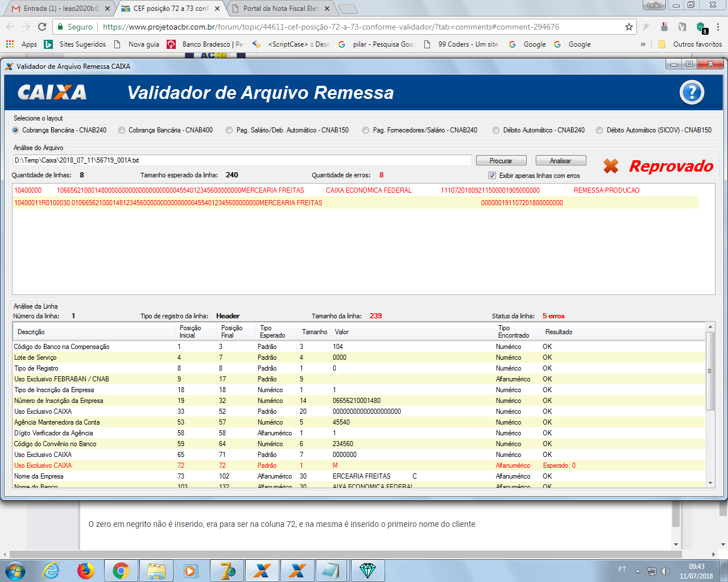
Task: Open the diamond icon application in the taskbar
Action: coord(367,570)
